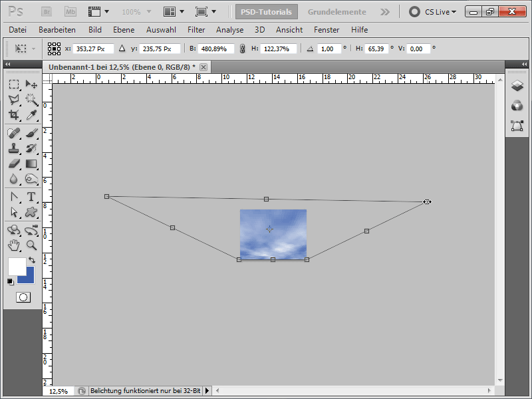
Task: Open the Ebene menu
Action: [124, 30]
